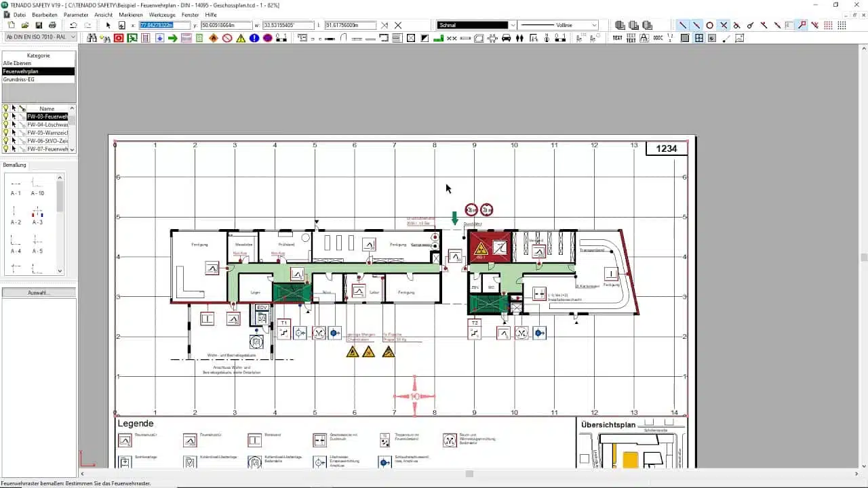Image resolution: width=868 pixels, height=488 pixels.
Task: Open the red prohibition sign symbols
Action: pyautogui.click(x=227, y=38)
